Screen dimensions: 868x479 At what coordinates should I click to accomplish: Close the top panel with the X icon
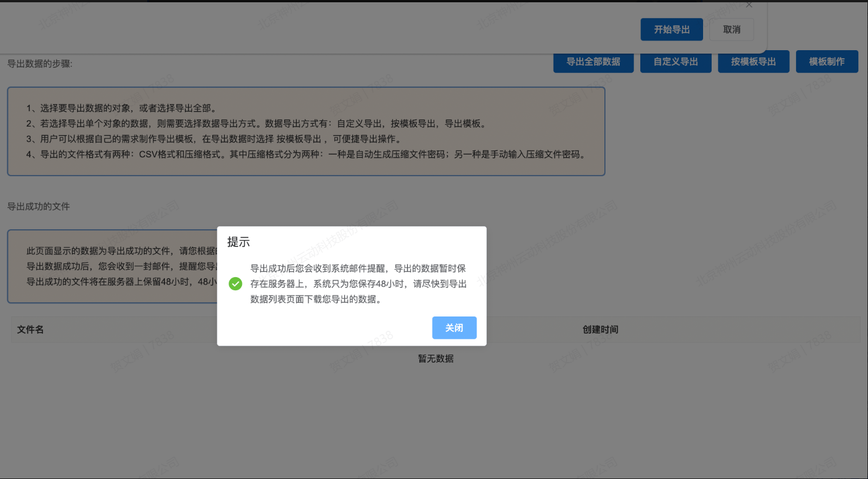click(749, 5)
